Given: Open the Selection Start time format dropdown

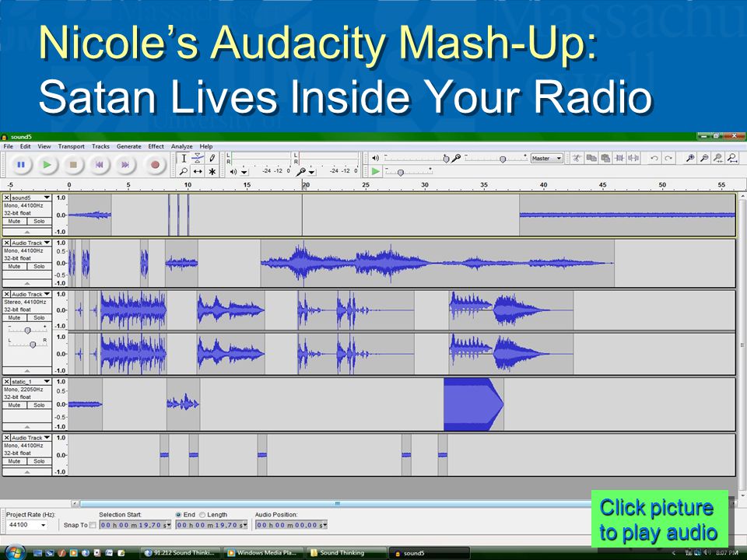Looking at the screenshot, I should pyautogui.click(x=169, y=525).
